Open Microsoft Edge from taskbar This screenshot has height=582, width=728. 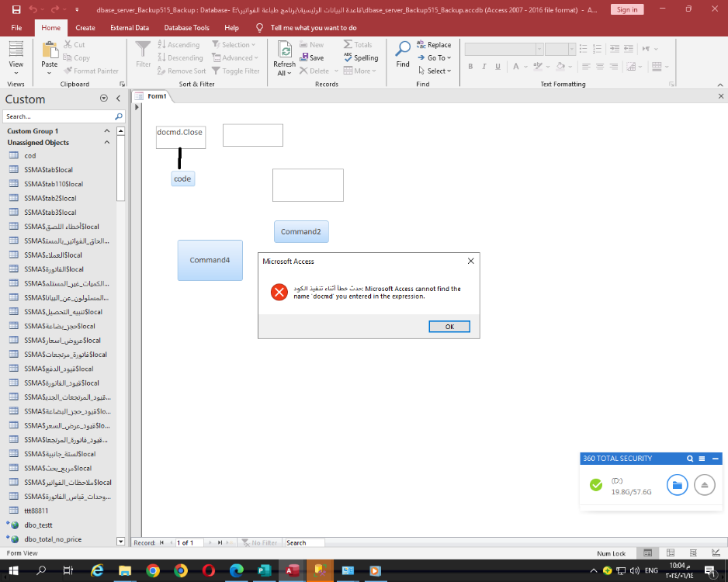point(236,570)
